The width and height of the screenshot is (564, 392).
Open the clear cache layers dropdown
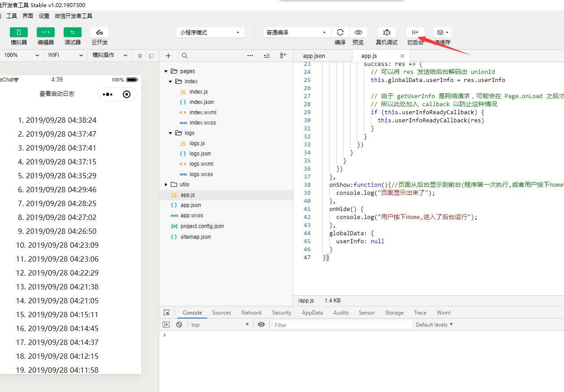(x=442, y=32)
